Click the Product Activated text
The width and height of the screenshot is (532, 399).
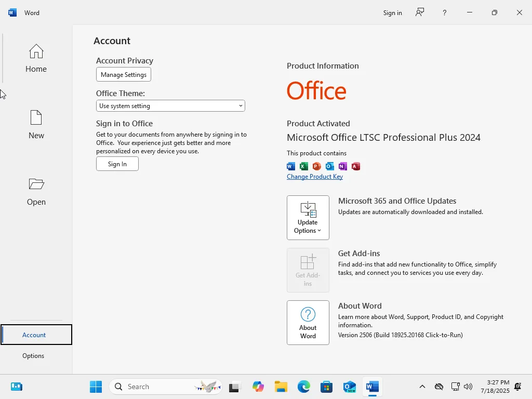tap(318, 124)
